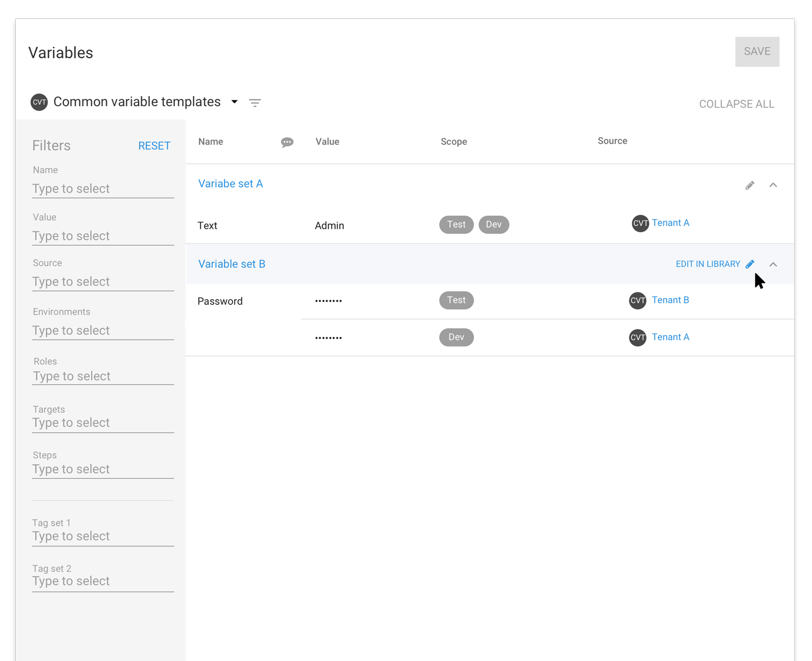Click the pencil icon to edit Variable set A

pyautogui.click(x=750, y=185)
